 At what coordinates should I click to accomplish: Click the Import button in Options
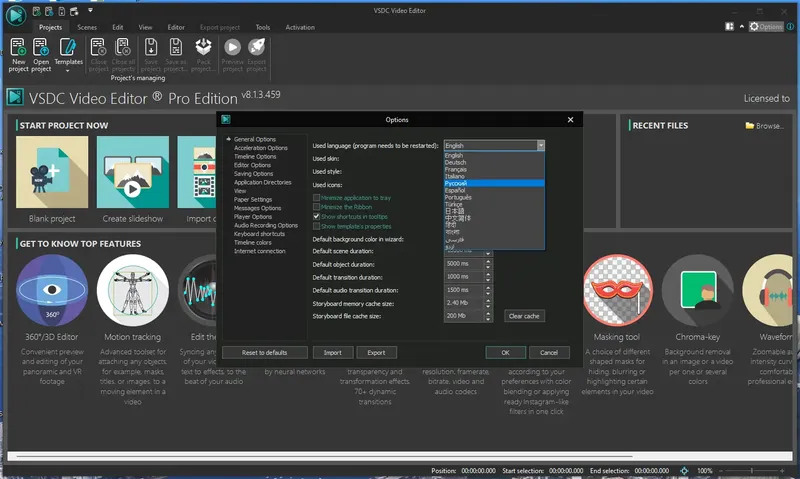pyautogui.click(x=332, y=352)
